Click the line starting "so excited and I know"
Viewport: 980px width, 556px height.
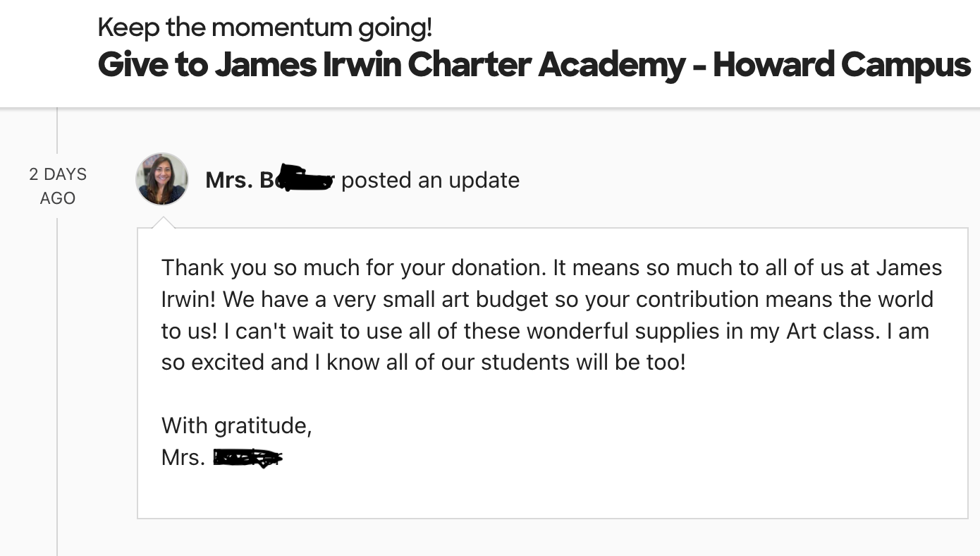pos(423,362)
